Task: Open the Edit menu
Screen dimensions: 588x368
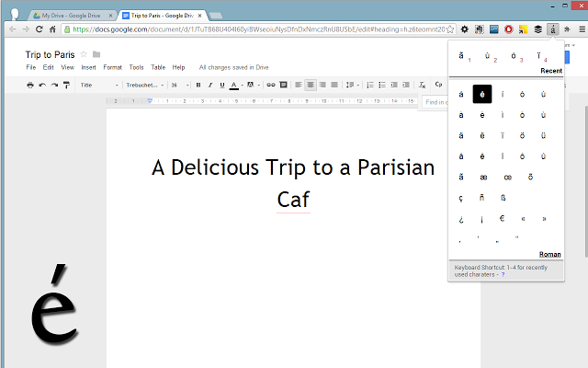Action: click(48, 67)
